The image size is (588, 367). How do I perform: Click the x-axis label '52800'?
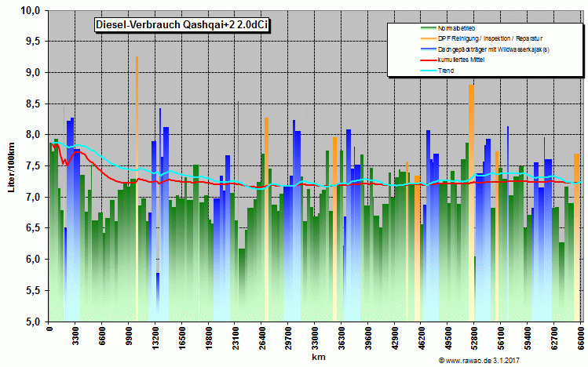pyautogui.click(x=475, y=338)
